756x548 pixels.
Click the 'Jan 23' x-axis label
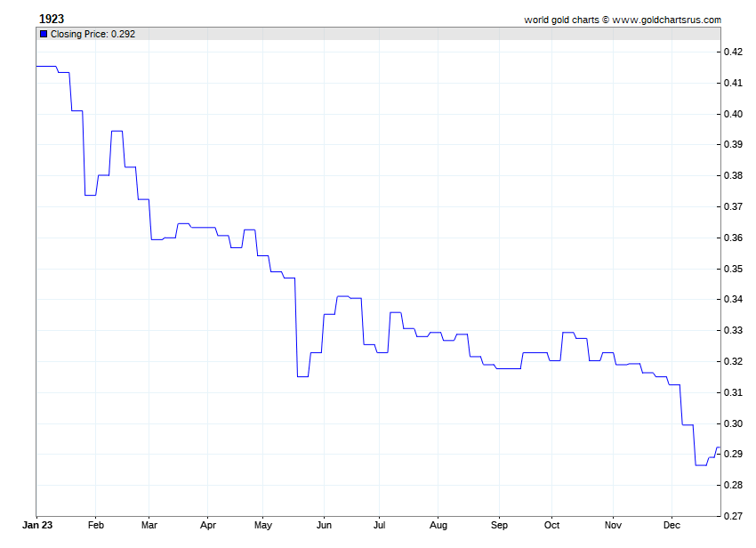(37, 525)
